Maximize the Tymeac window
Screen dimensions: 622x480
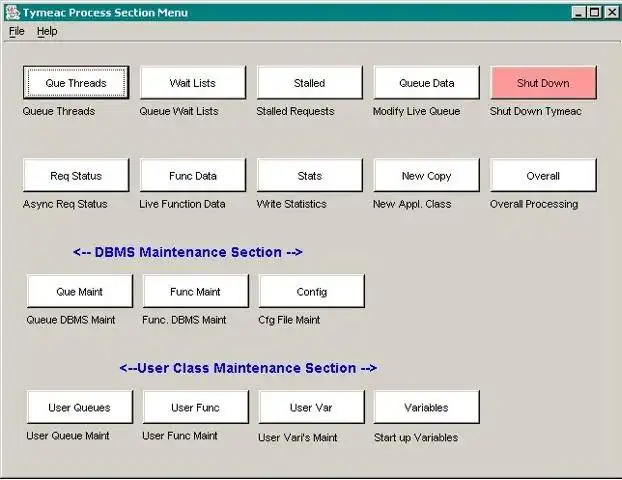594,12
